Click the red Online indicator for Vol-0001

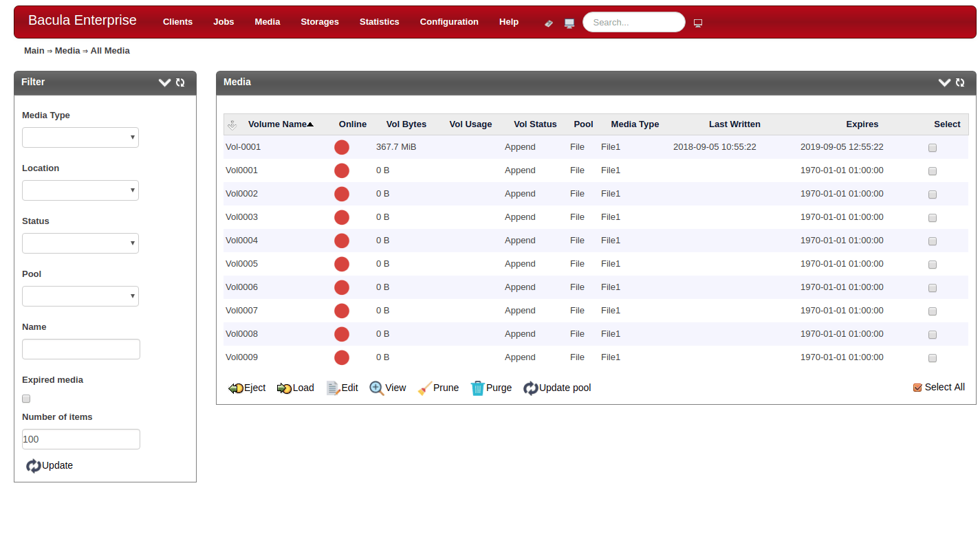(342, 147)
